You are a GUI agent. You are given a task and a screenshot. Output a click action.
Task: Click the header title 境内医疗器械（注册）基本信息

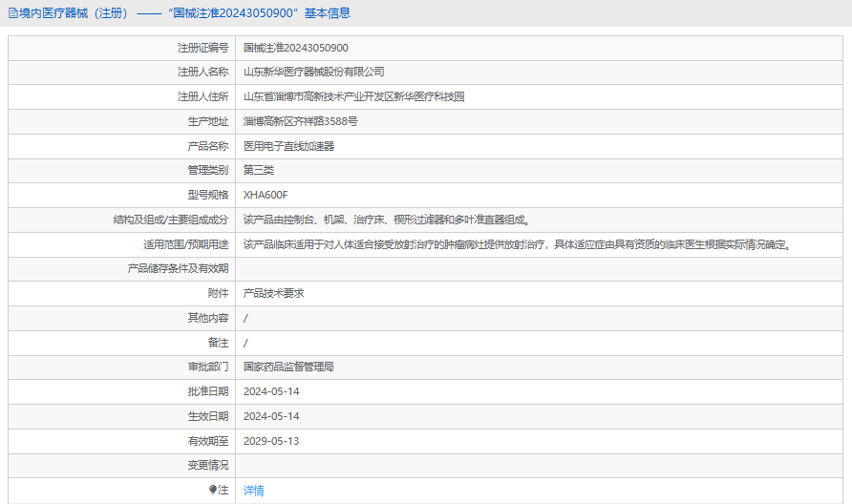tap(184, 13)
